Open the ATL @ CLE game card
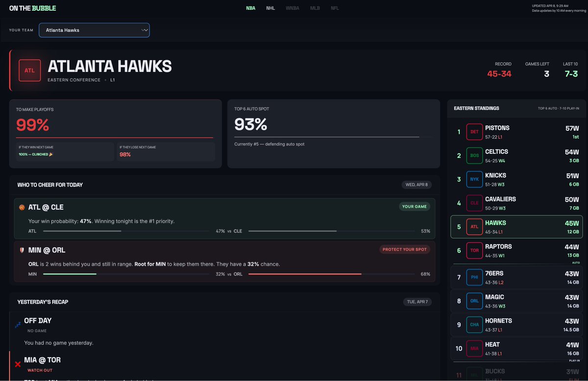The width and height of the screenshot is (588, 381). point(224,219)
